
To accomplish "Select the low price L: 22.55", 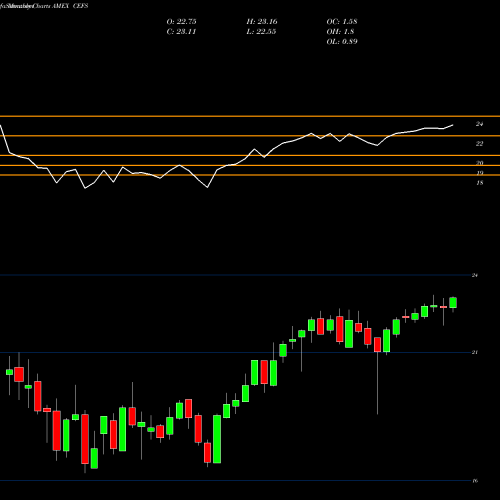I will tap(261, 32).
